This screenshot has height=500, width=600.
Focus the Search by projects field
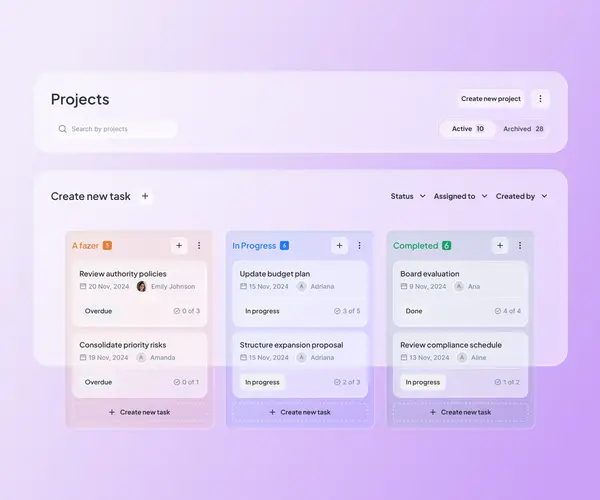(115, 129)
